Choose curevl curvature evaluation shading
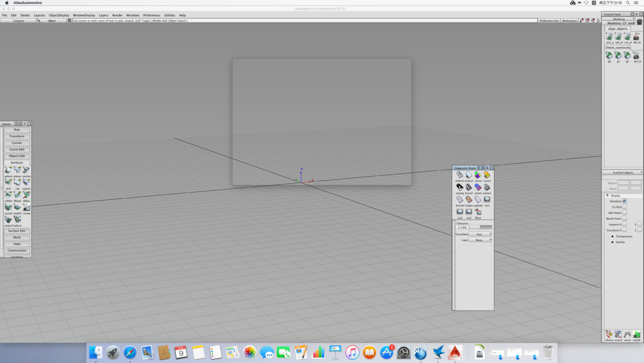 (487, 176)
